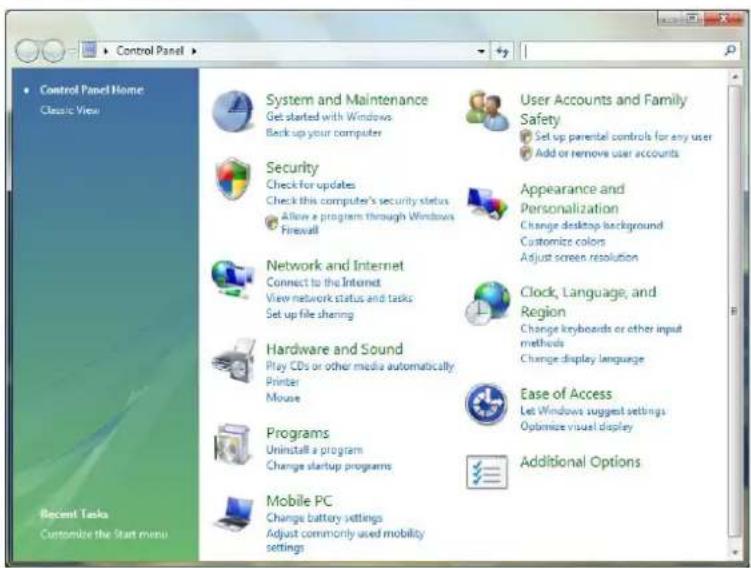751x568 pixels.
Task: Open Hardware and Sound heading
Action: (x=334, y=349)
